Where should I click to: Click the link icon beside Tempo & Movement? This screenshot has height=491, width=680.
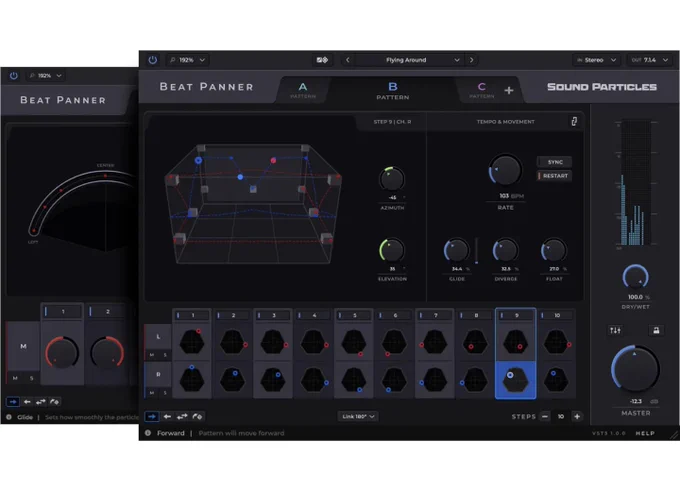574,122
